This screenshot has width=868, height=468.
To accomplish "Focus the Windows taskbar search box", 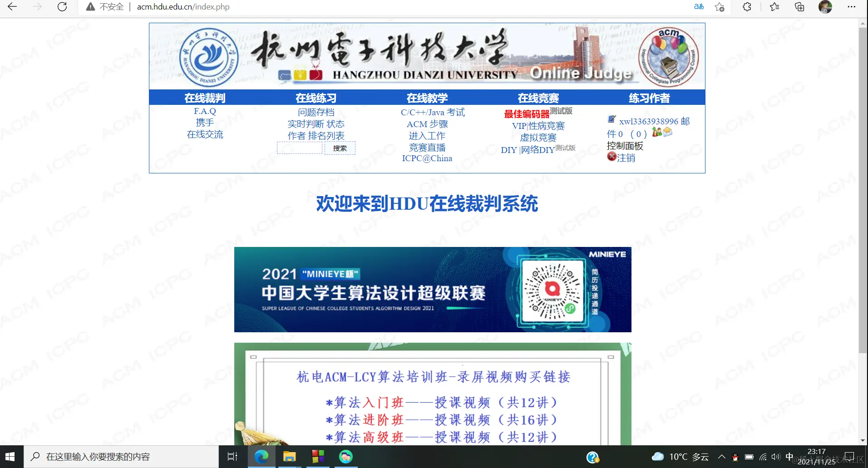I will 121,457.
